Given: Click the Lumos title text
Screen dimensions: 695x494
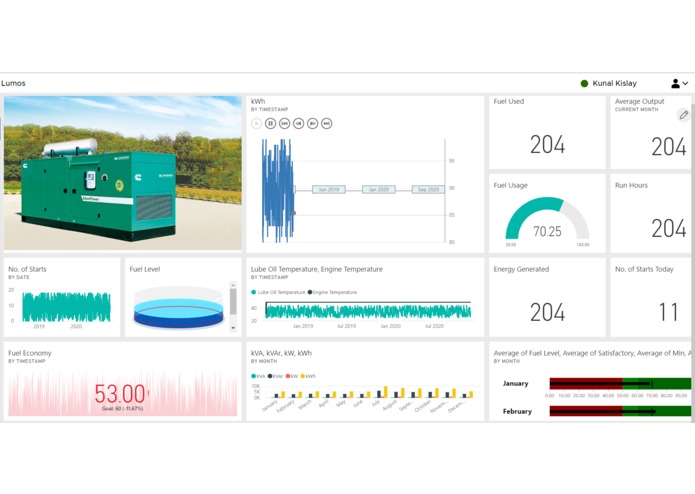Looking at the screenshot, I should tap(13, 83).
